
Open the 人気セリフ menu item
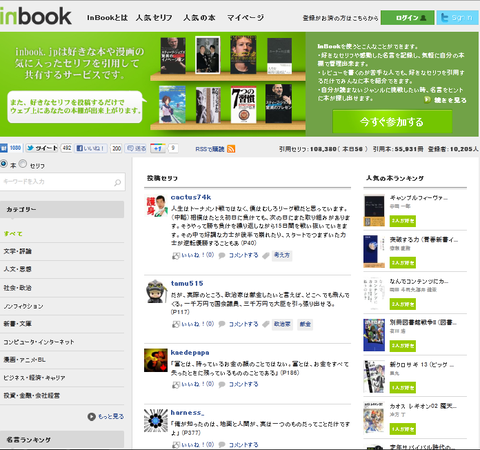coord(154,18)
